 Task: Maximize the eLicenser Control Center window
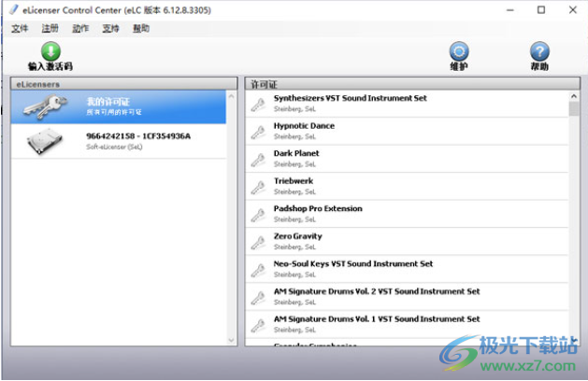[x=541, y=10]
